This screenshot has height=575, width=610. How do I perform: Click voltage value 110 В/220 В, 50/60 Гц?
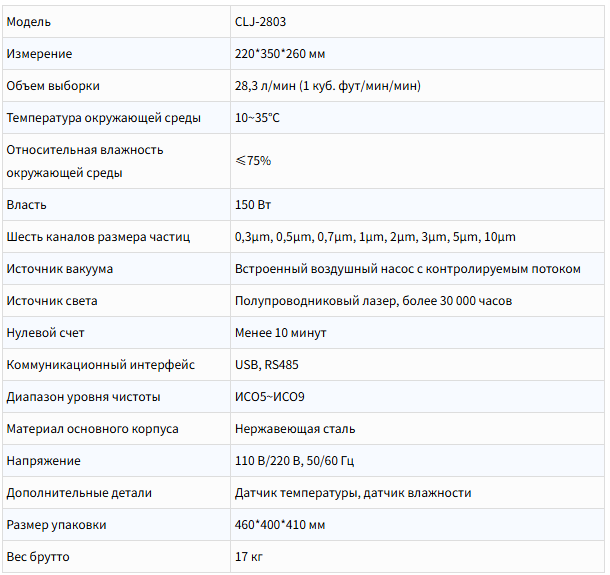pos(294,461)
